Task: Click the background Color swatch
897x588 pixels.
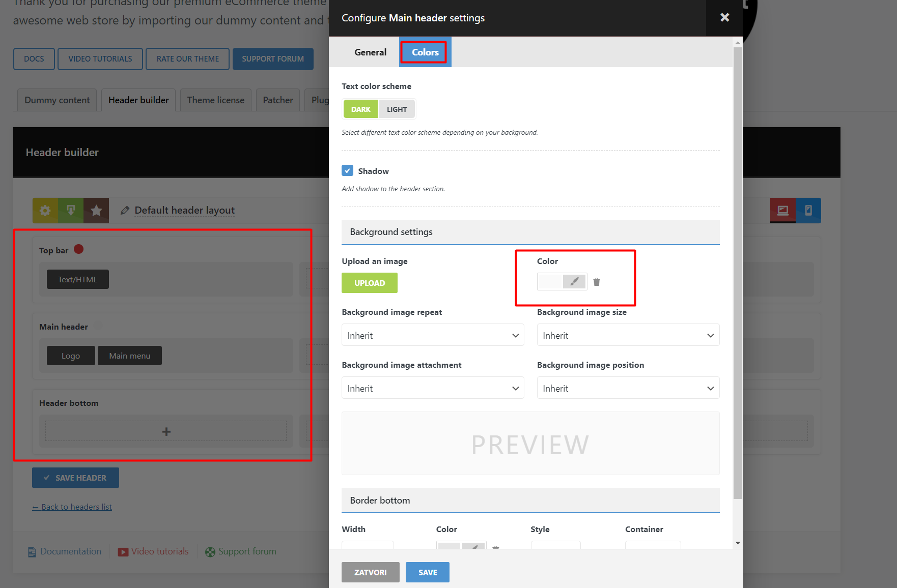Action: 550,281
